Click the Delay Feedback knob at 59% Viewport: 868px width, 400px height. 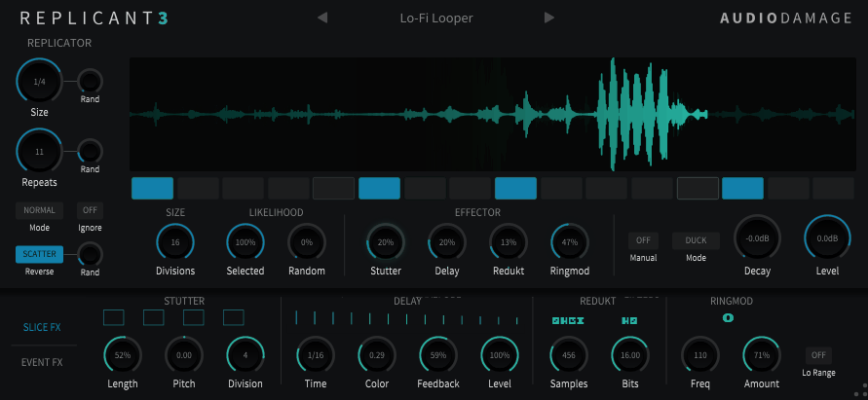point(437,355)
